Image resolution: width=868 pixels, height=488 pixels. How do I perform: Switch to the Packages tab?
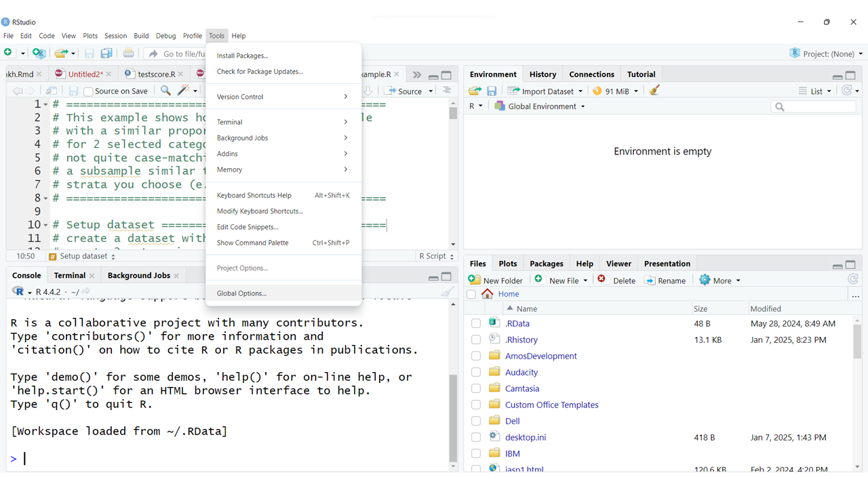pyautogui.click(x=546, y=264)
